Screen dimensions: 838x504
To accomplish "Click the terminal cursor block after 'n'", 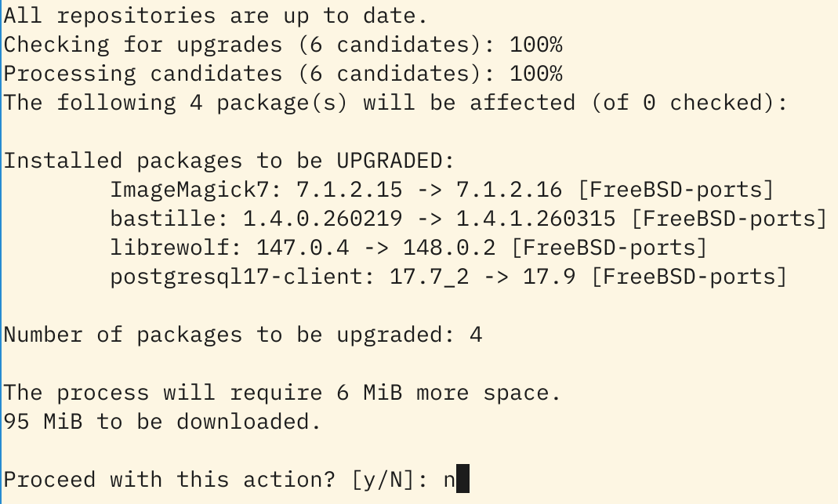I will tap(463, 479).
